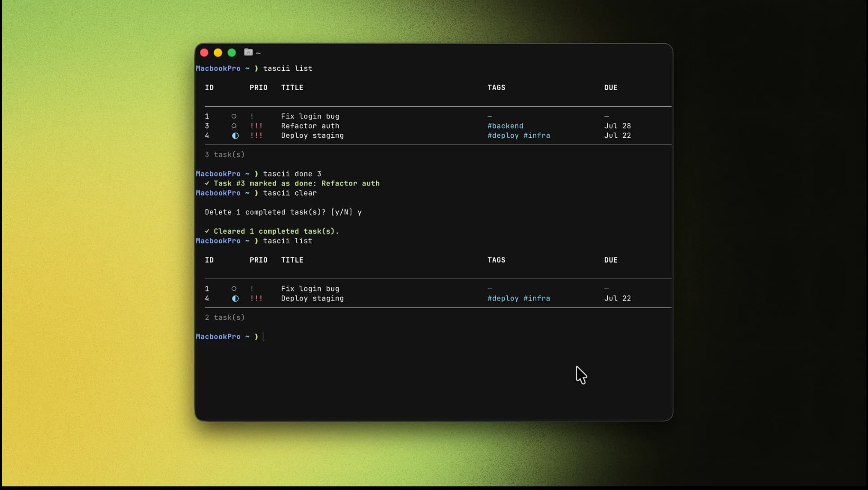This screenshot has width=868, height=490.
Task: Click the yellow minimize window button
Action: click(218, 53)
